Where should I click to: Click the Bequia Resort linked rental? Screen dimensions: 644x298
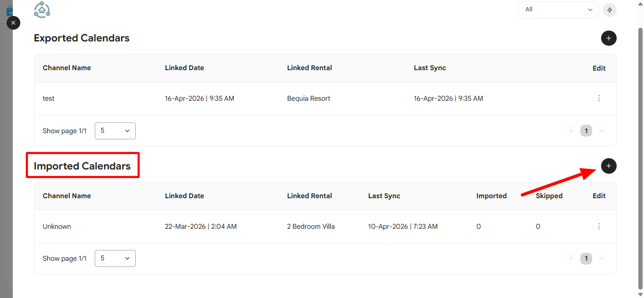308,98
